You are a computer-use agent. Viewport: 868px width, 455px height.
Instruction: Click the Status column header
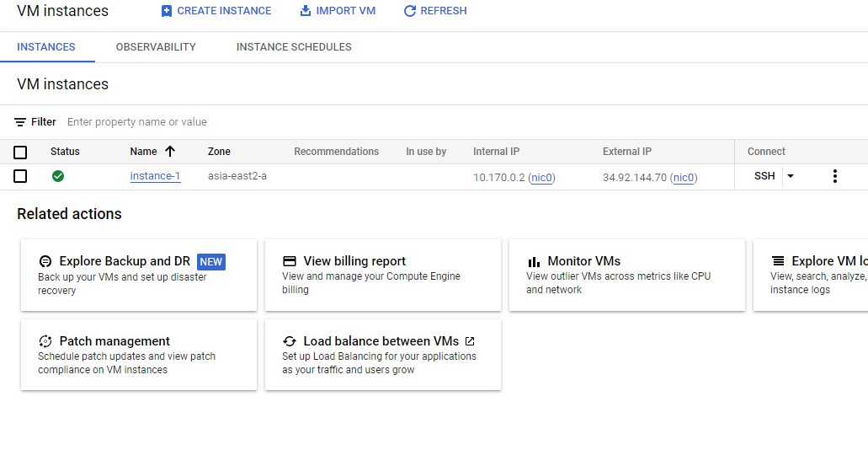point(65,152)
